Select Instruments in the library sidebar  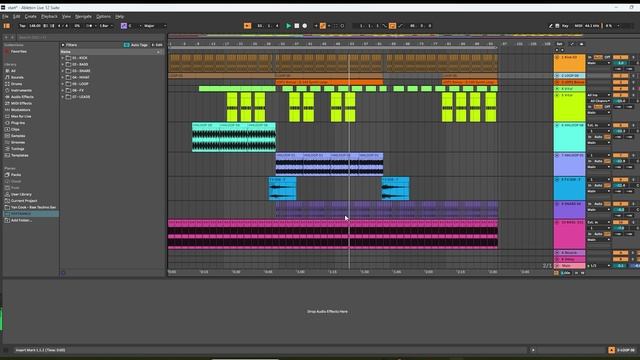(x=21, y=90)
